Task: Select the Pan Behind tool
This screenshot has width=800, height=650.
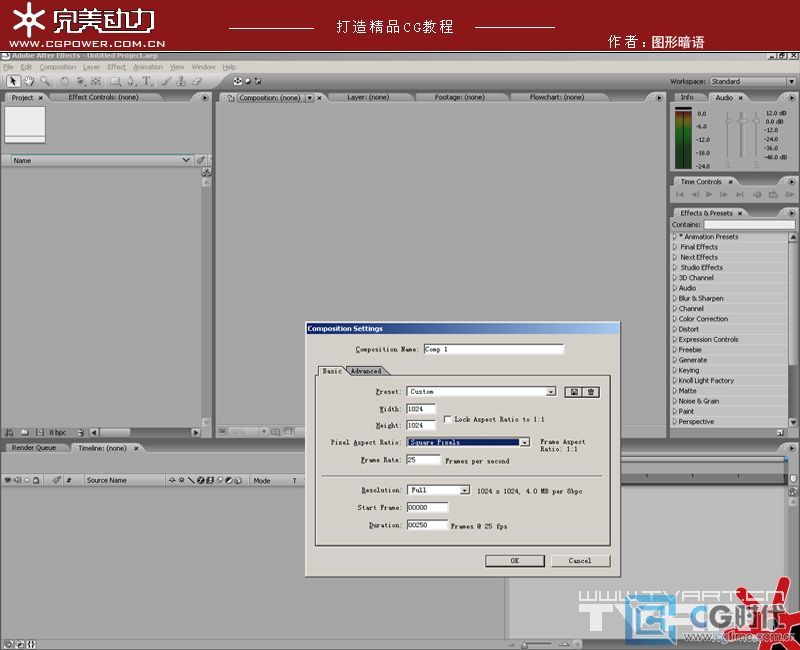Action: coord(96,81)
